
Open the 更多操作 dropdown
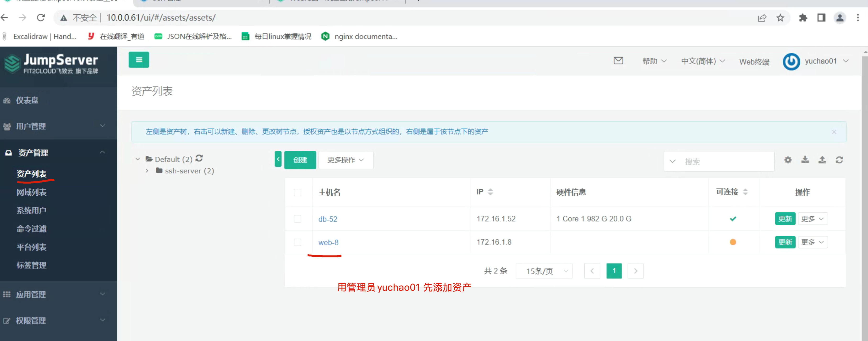[x=345, y=160]
